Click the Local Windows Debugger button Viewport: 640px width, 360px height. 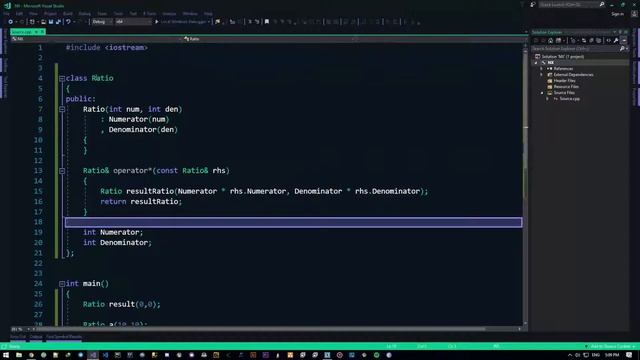pyautogui.click(x=183, y=22)
